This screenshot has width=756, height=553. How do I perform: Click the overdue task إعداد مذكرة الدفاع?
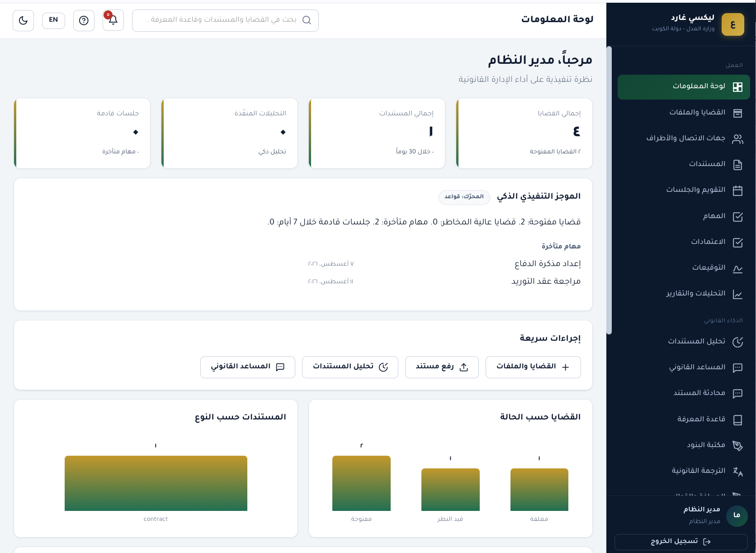click(x=548, y=264)
